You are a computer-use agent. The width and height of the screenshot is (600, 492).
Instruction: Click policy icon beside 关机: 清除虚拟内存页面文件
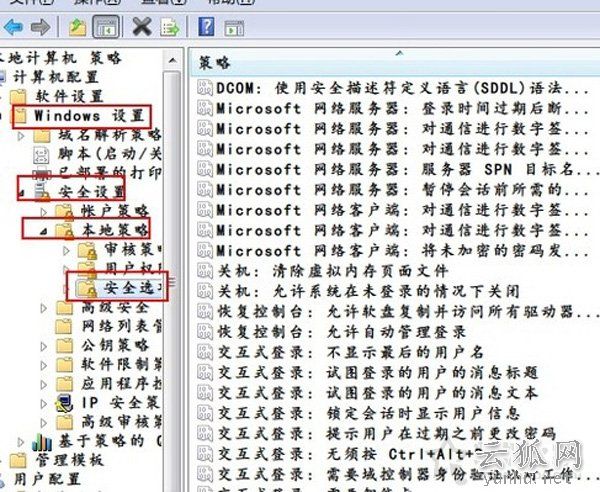click(x=205, y=271)
